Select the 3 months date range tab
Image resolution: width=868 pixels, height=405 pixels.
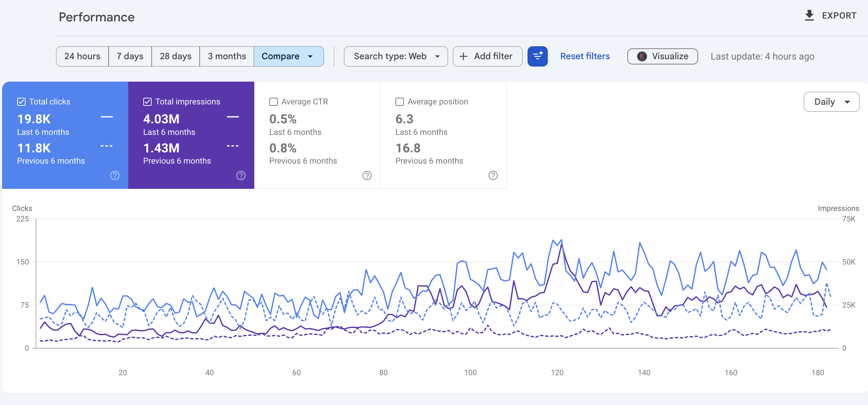[x=226, y=56]
